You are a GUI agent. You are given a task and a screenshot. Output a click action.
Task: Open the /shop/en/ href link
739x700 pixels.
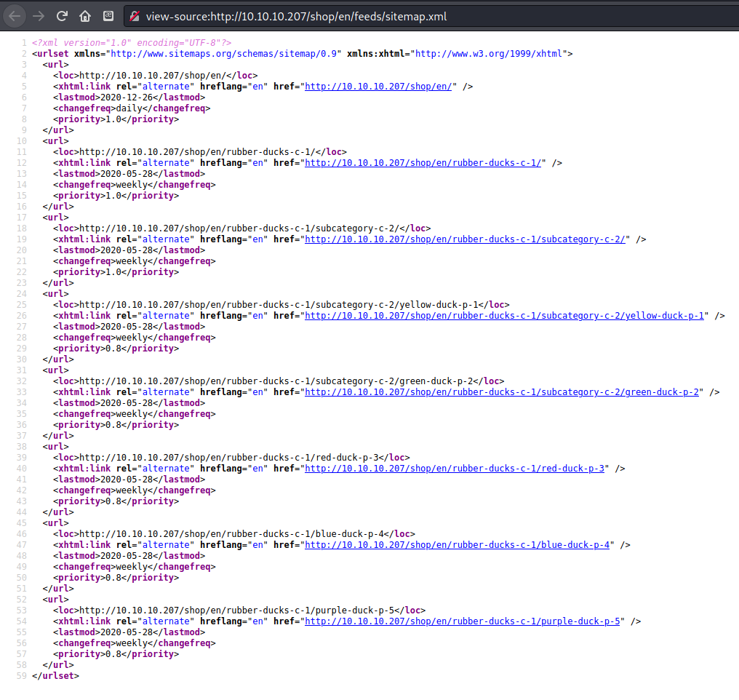click(380, 87)
